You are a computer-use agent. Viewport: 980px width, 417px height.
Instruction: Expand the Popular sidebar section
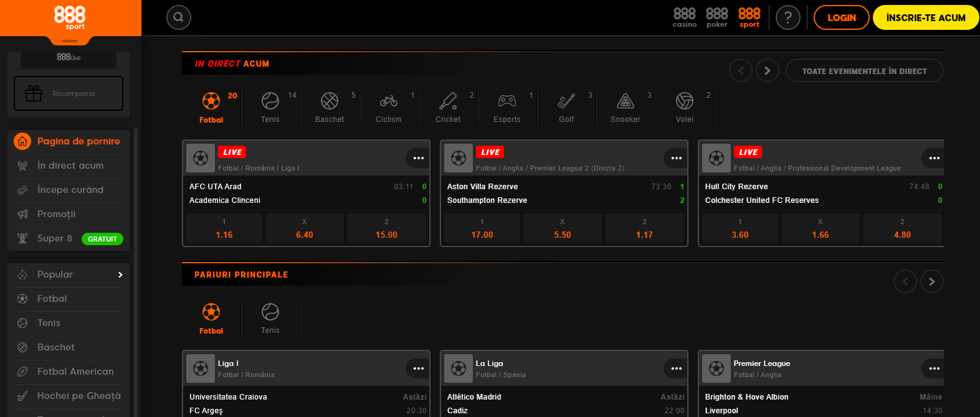click(x=69, y=274)
